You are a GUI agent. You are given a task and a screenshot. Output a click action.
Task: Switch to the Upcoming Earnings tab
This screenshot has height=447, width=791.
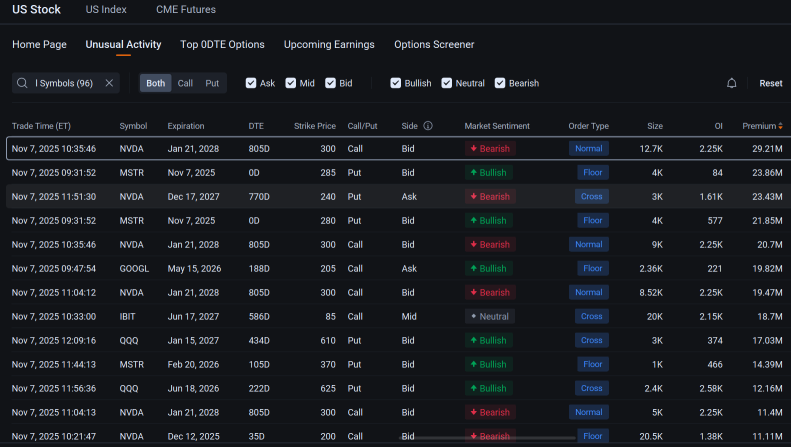[x=329, y=45]
